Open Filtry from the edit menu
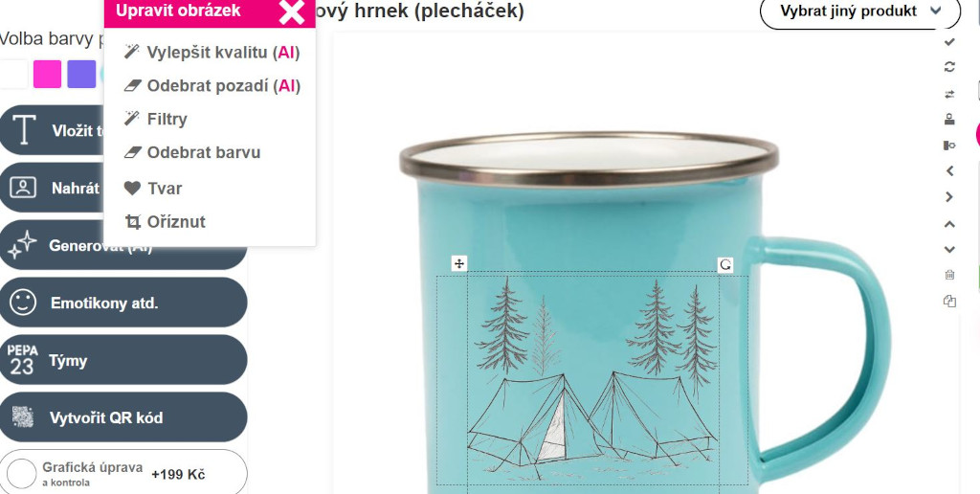 click(x=156, y=119)
